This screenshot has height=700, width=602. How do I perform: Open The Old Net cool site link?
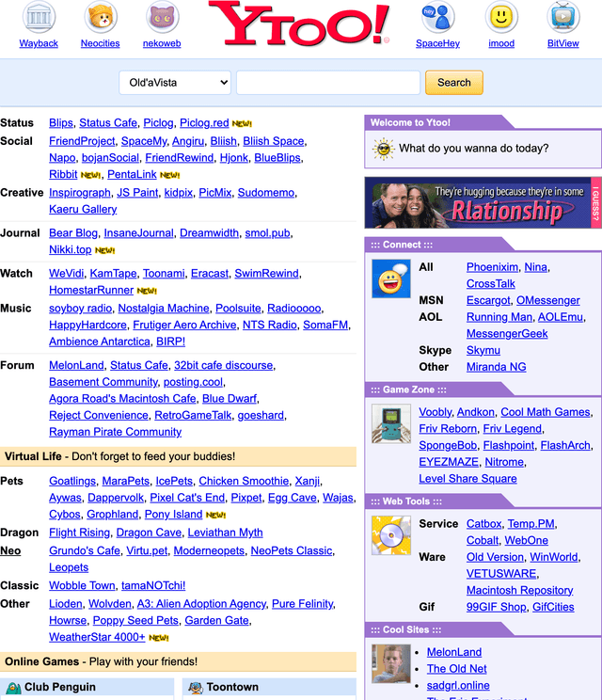[x=456, y=669]
